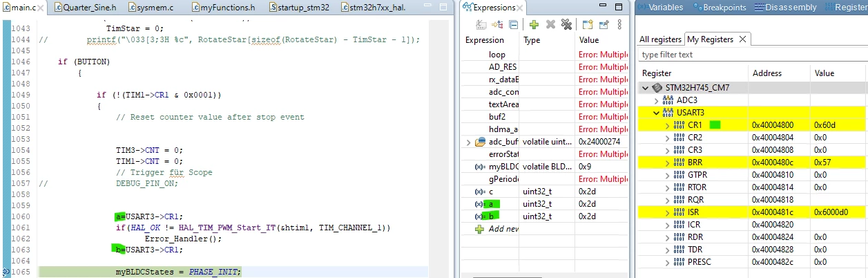Select CR1 value 0x60d cell

(x=839, y=125)
